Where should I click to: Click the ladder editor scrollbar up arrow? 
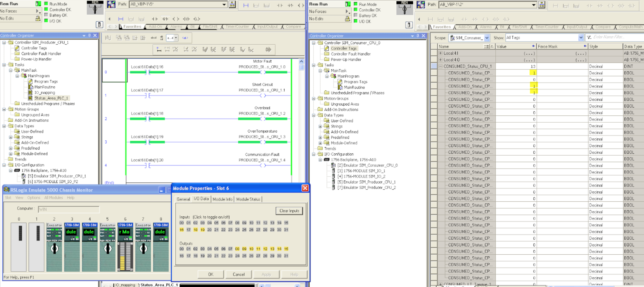[x=301, y=61]
